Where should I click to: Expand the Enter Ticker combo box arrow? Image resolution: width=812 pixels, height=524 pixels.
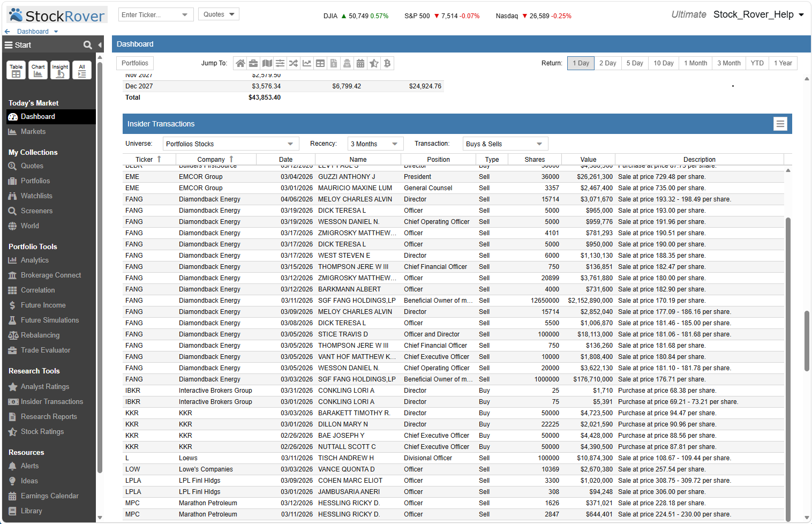185,14
